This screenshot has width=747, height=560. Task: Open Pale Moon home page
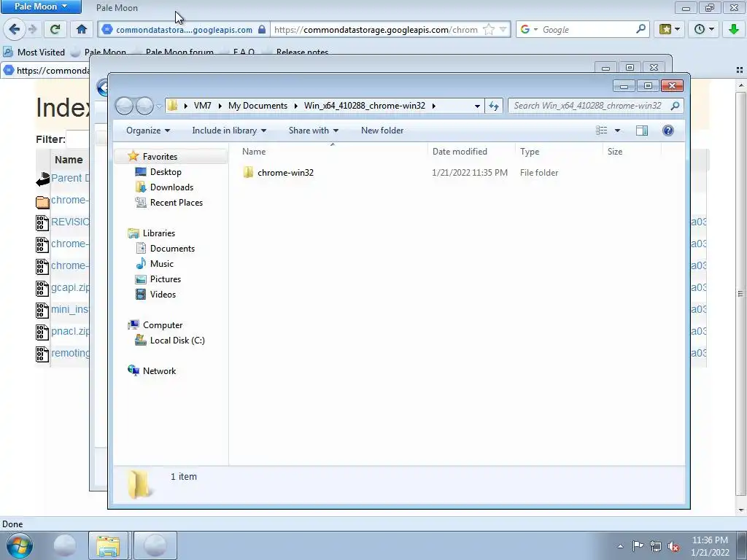tap(82, 29)
